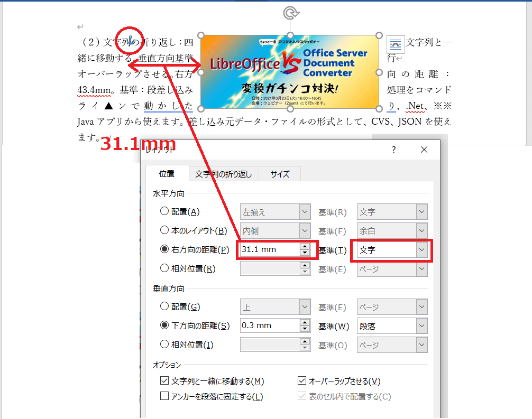Select the 位置 tab
Image resolution: width=532 pixels, height=419 pixels.
click(x=167, y=174)
